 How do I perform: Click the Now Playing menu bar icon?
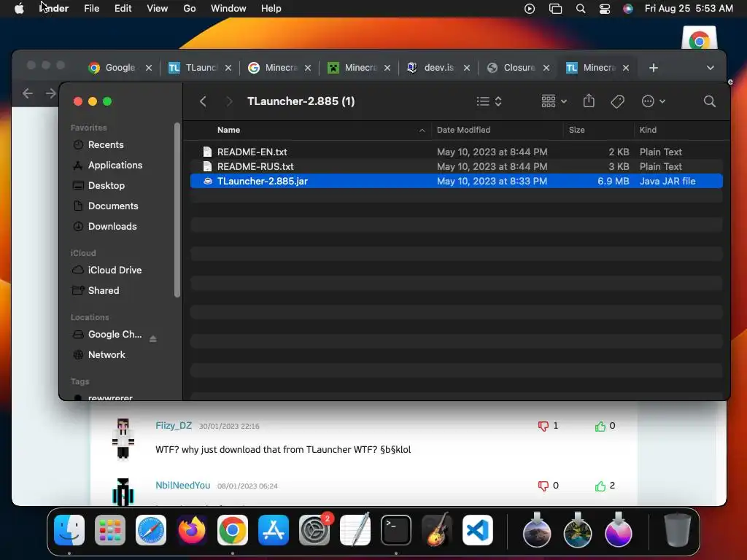click(x=530, y=9)
